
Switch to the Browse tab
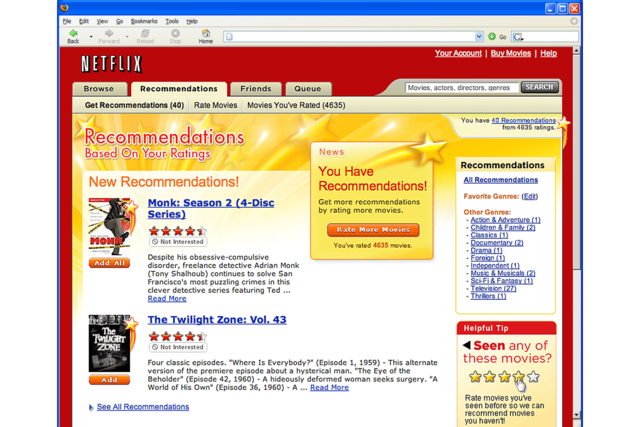[x=99, y=89]
